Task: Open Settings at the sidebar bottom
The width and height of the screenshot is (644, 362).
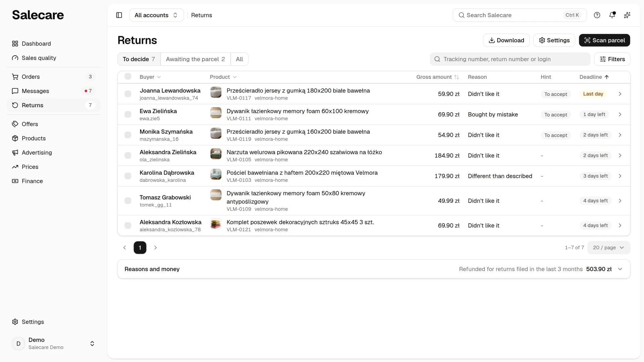Action: coord(54,322)
